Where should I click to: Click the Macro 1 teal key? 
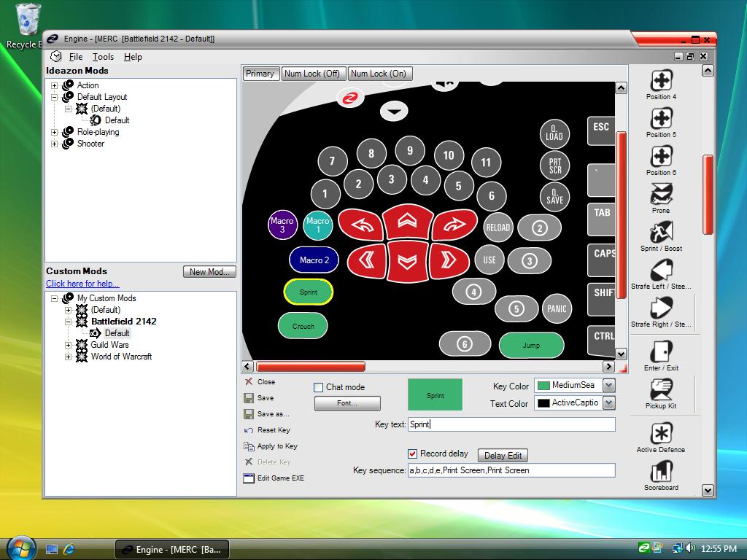[318, 225]
